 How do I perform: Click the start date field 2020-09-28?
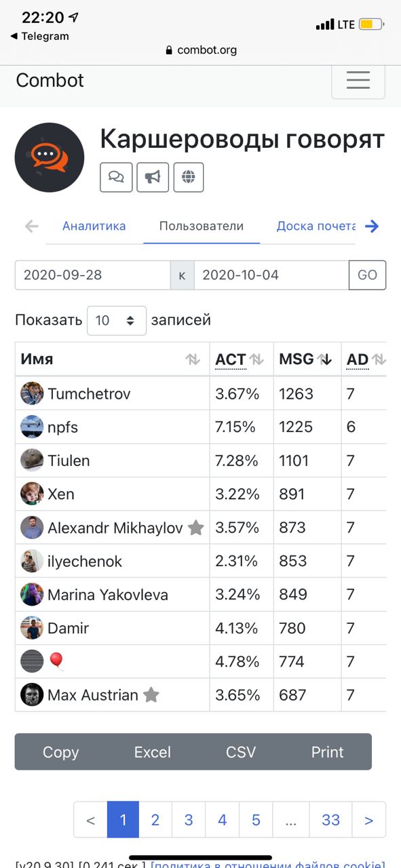92,275
